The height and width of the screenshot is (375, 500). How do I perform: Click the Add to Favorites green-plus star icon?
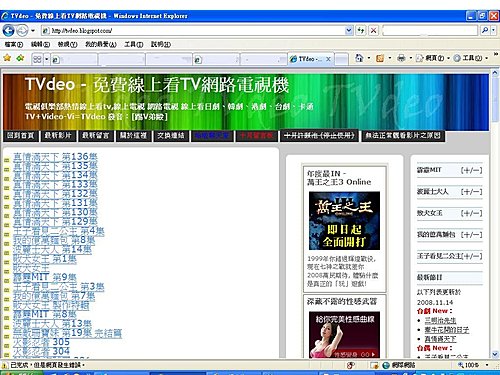(x=20, y=58)
